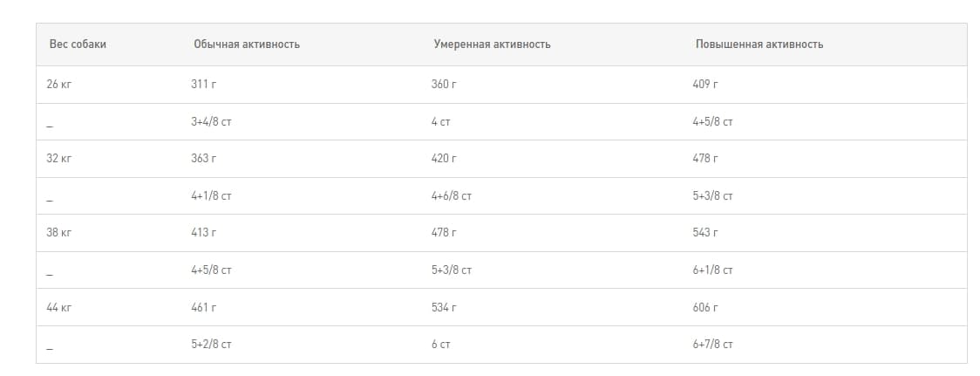Click the "3+4/8 ст" cups cell

point(211,122)
